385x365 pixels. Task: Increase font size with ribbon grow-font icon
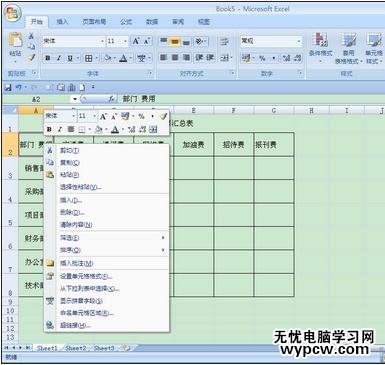pos(136,41)
